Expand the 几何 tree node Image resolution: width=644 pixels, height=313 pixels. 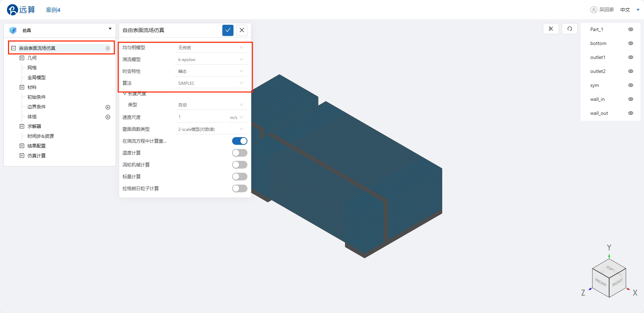click(22, 58)
